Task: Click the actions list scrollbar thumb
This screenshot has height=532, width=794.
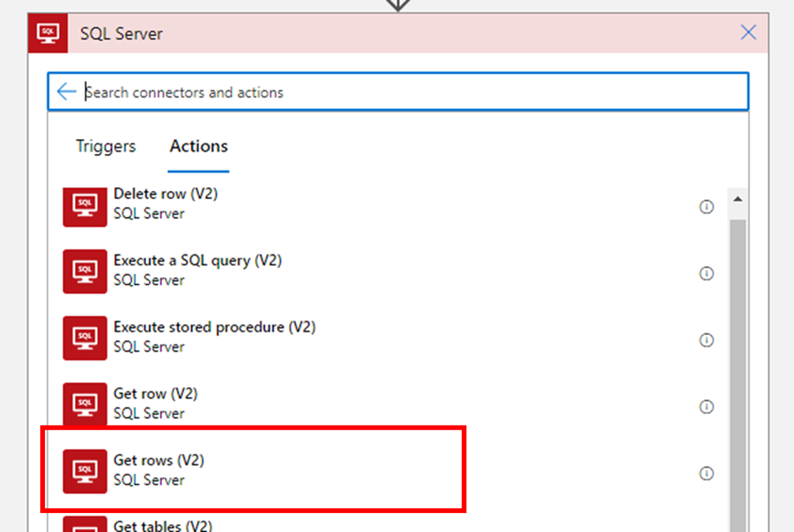Action: [x=738, y=375]
